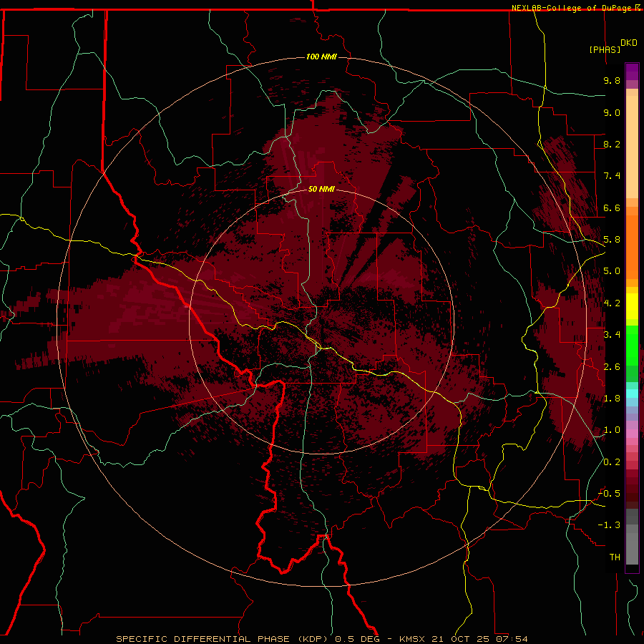
Task: Click the 5.0 value on the scale
Action: [612, 271]
